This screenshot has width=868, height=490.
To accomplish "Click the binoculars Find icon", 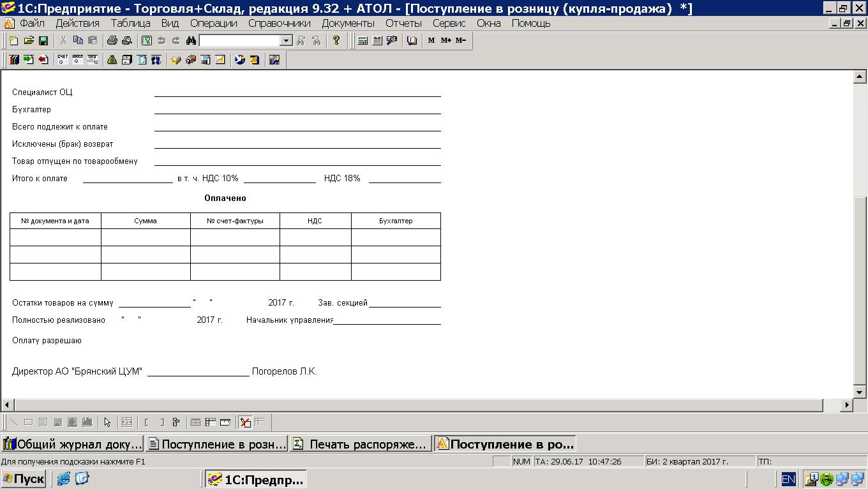I will tap(191, 41).
